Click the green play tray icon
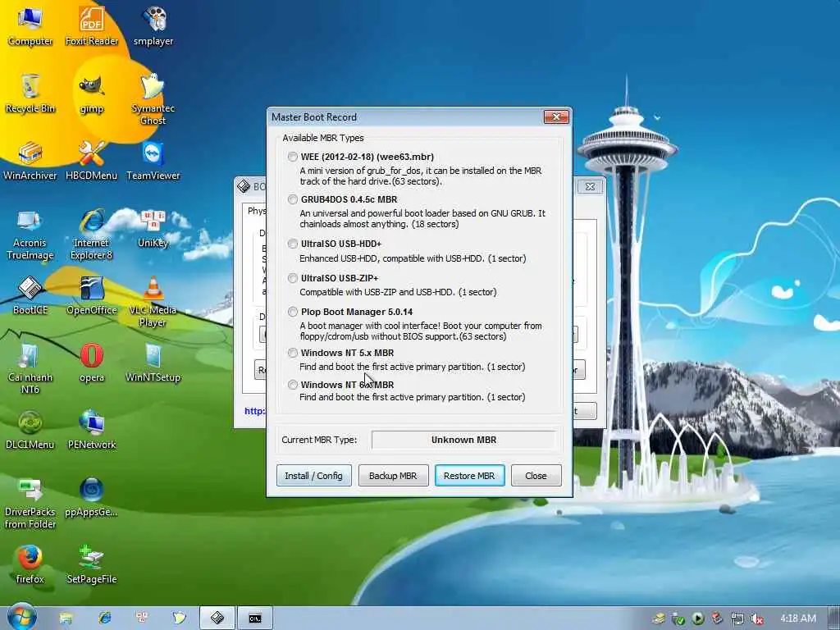 click(x=697, y=619)
